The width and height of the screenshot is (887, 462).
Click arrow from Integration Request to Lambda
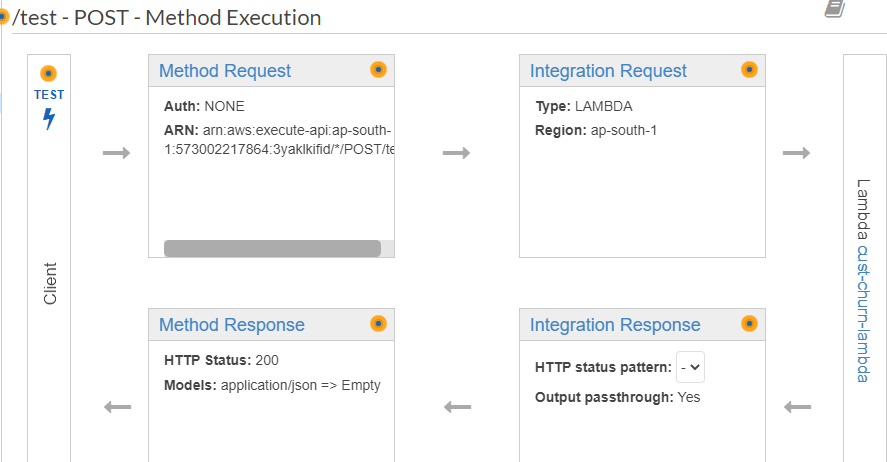pos(796,153)
